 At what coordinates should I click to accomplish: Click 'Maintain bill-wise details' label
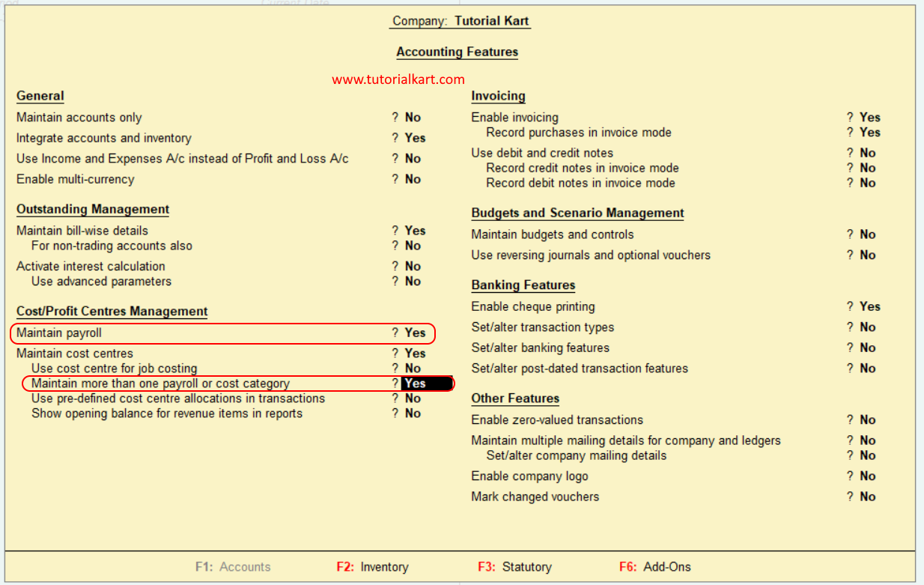click(82, 231)
